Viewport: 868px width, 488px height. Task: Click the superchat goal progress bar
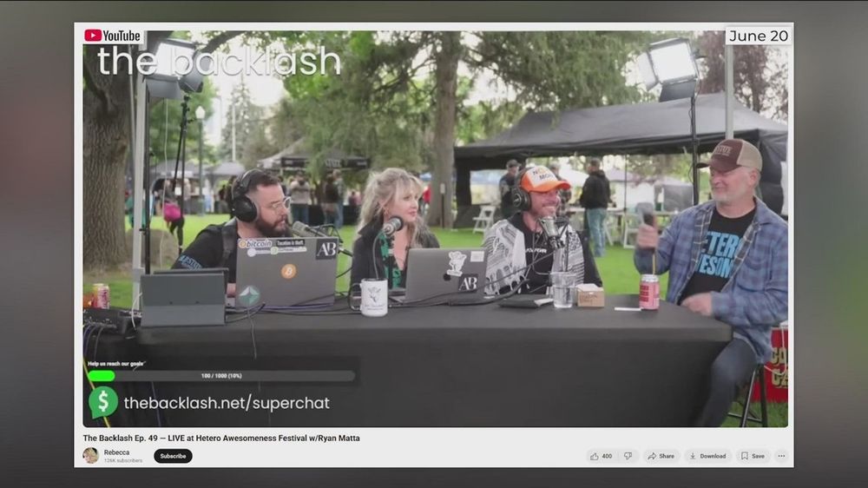point(221,376)
